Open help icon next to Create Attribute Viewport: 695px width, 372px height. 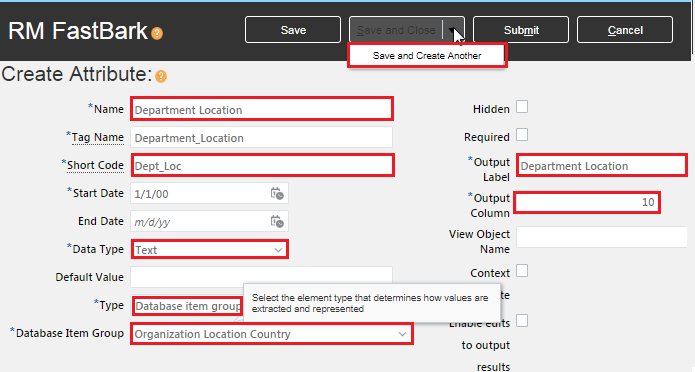click(x=161, y=77)
